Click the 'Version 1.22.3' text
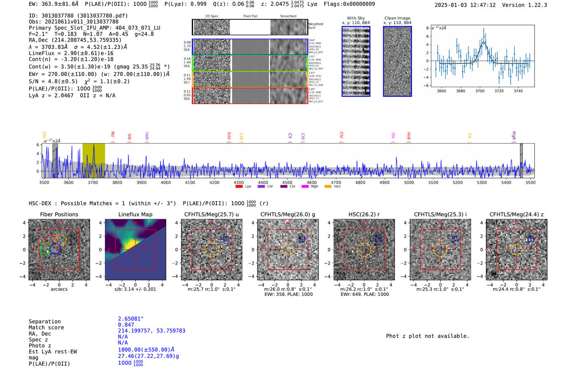This screenshot has height=392, width=576. coord(525,5)
